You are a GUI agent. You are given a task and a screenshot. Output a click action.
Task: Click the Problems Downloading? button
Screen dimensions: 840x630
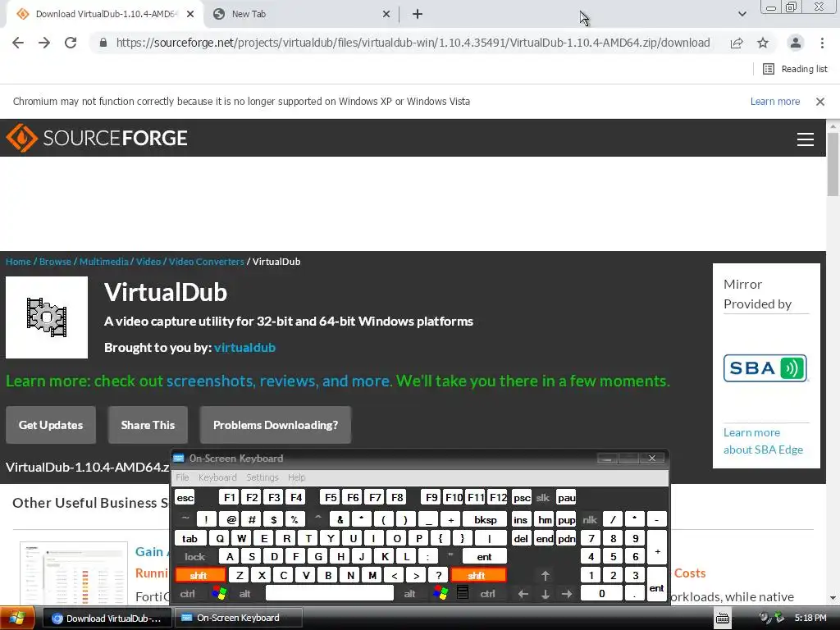(276, 425)
